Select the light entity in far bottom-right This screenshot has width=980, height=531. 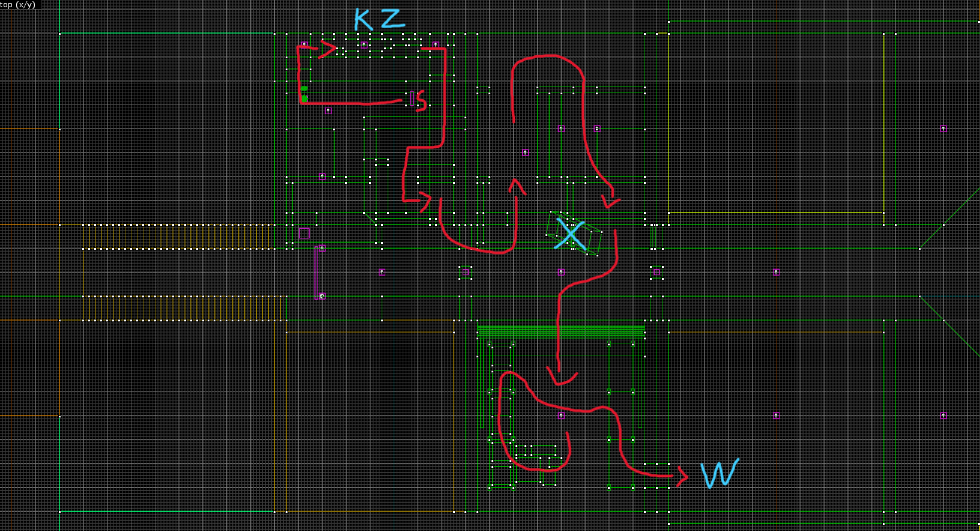(x=943, y=416)
